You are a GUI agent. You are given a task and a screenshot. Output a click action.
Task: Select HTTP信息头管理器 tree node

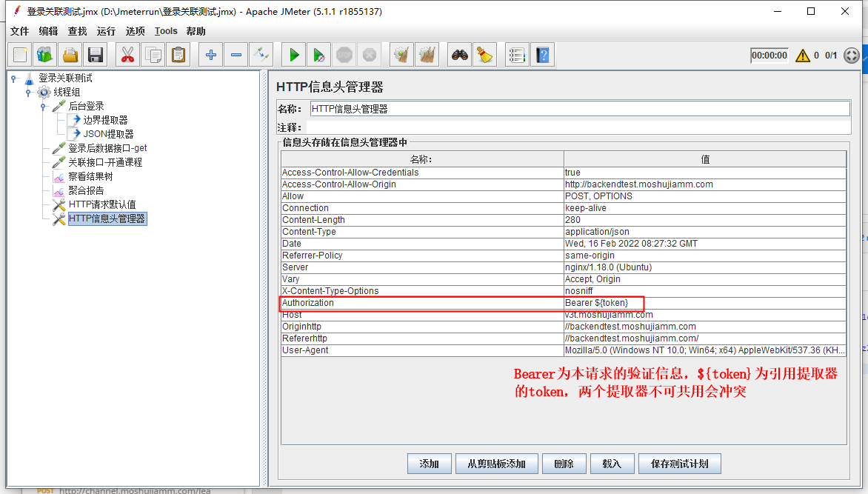[107, 218]
